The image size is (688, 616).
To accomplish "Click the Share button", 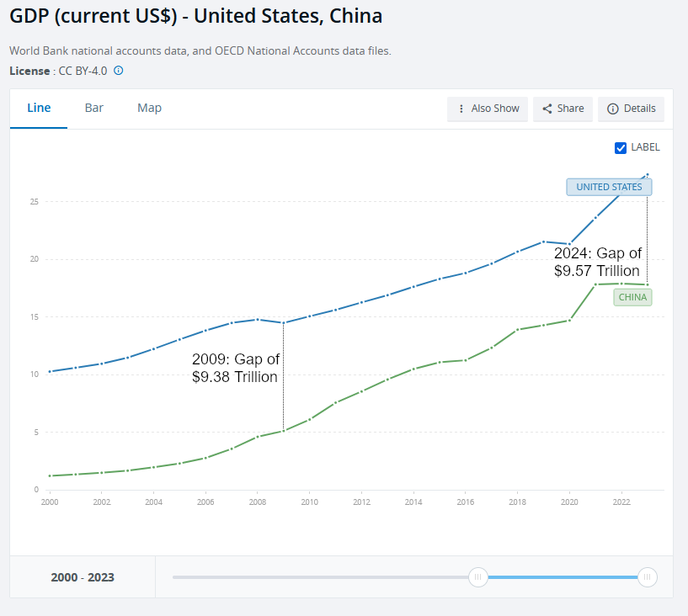I will tap(563, 109).
